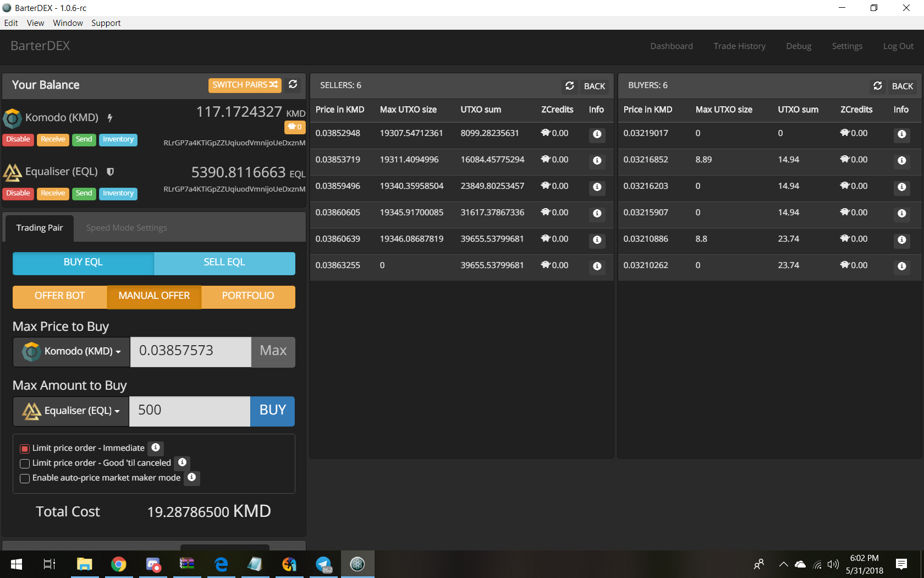Viewport: 924px width, 578px height.
Task: Open info for seller price 0.03860639
Action: click(x=597, y=240)
